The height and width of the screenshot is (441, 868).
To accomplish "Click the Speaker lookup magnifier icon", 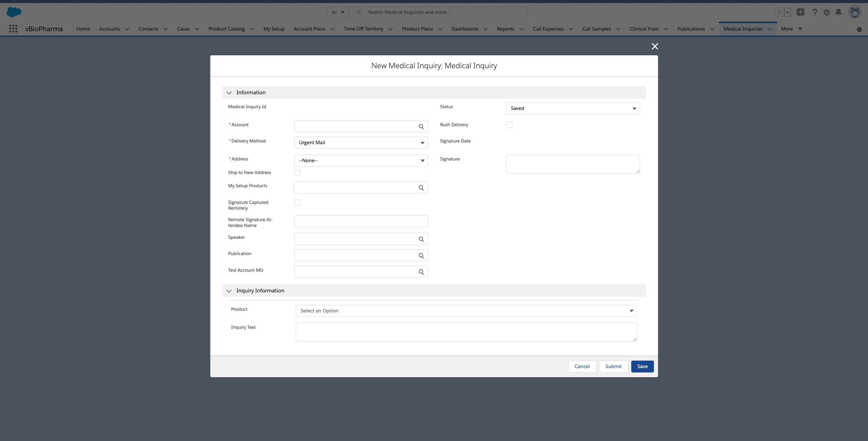I will [421, 239].
